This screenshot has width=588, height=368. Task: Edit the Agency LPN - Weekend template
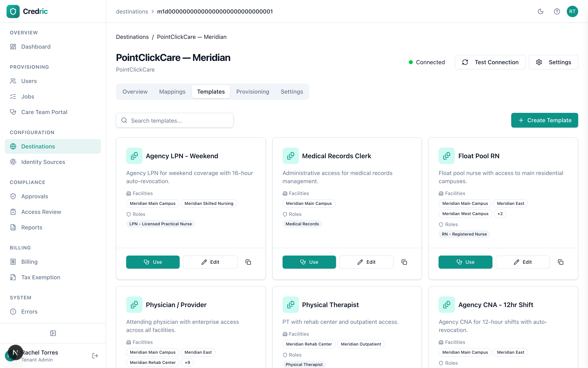coord(210,262)
